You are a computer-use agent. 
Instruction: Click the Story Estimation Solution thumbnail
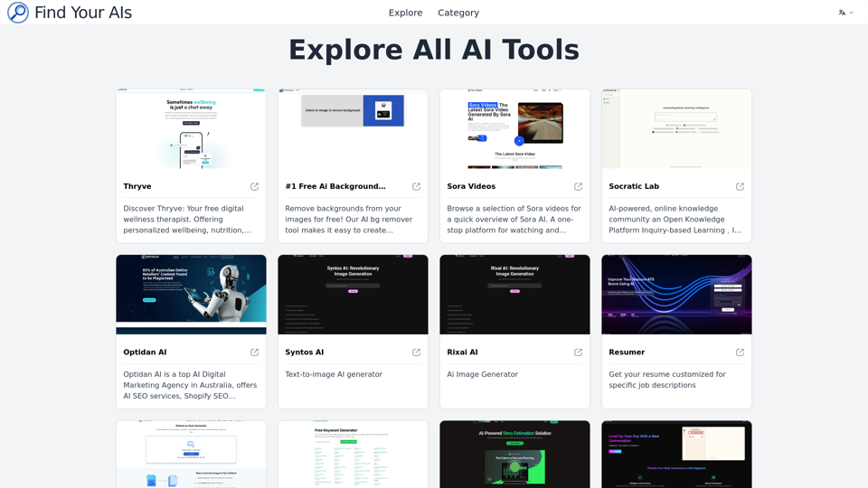514,455
